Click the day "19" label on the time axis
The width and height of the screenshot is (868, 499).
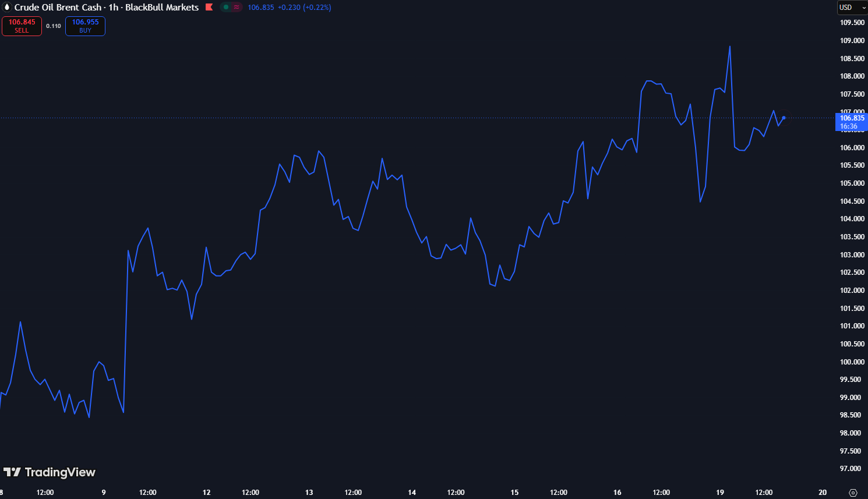pyautogui.click(x=720, y=493)
